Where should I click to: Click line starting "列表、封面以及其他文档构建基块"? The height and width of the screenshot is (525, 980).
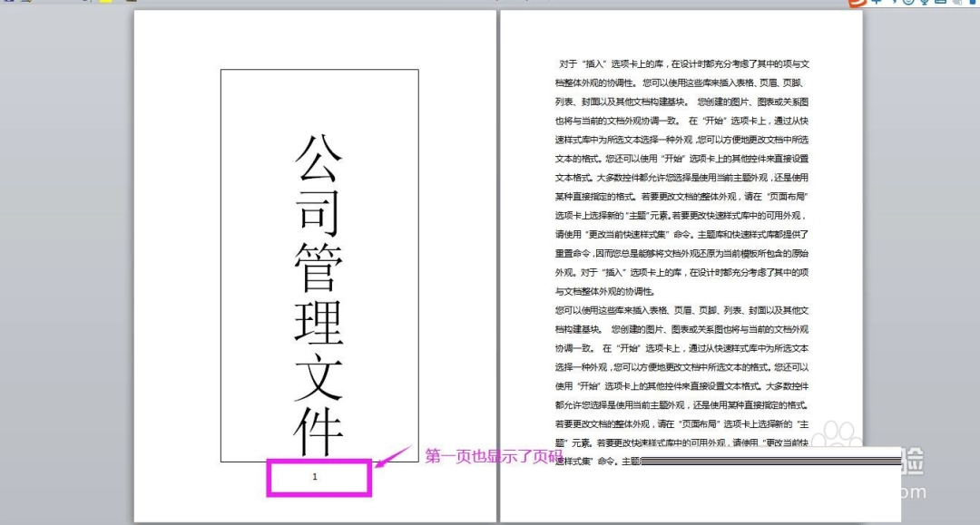681,102
